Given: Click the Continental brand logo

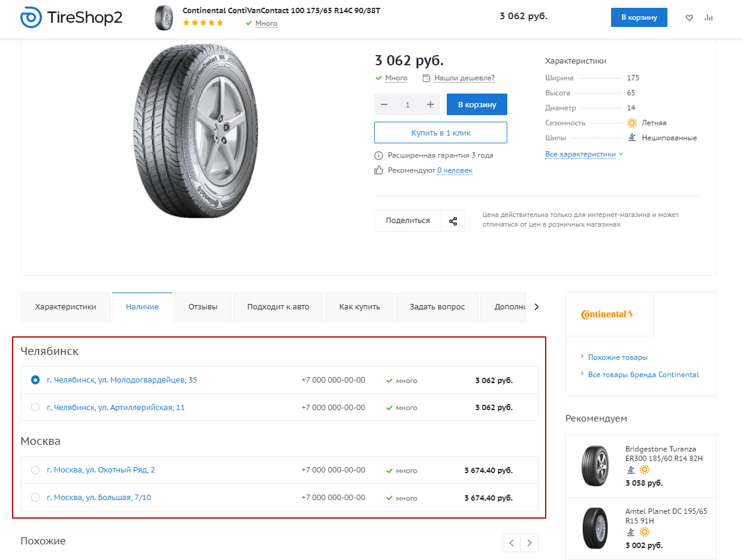Looking at the screenshot, I should pos(607,314).
